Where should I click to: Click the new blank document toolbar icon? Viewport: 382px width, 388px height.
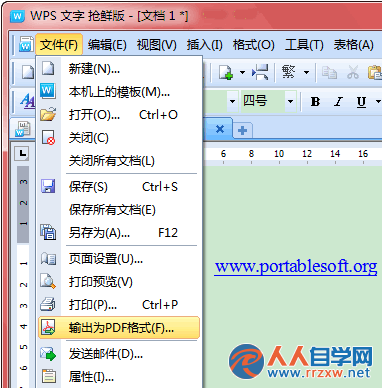tap(27, 72)
